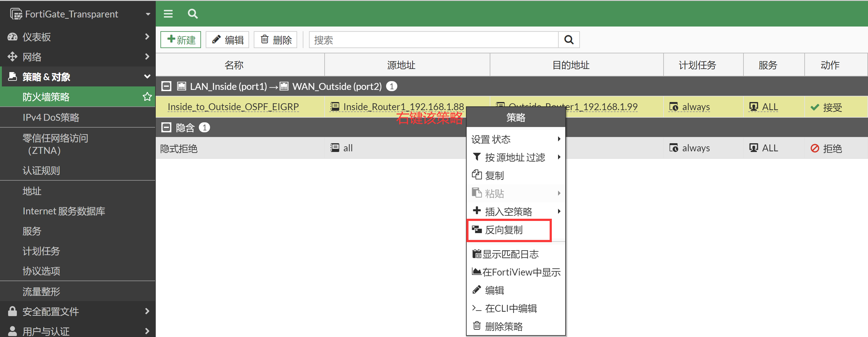Click 在CLI中编辑 terminal icon entry

(477, 308)
